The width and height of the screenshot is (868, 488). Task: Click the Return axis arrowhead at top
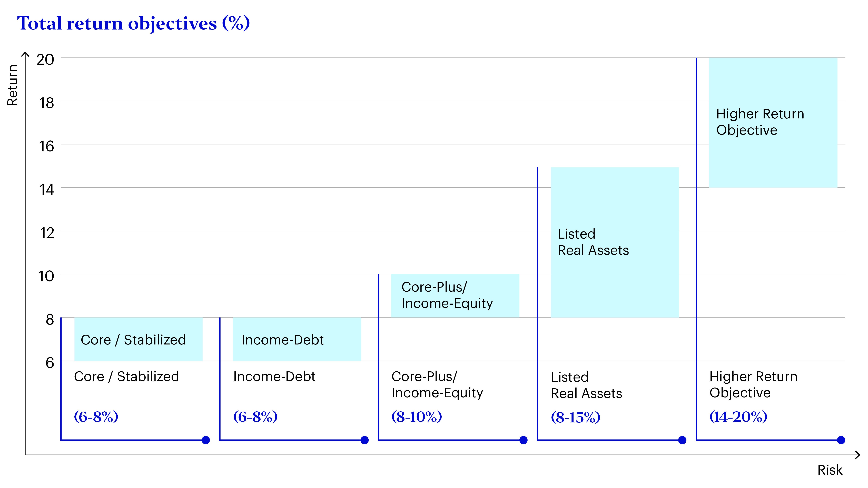[x=25, y=54]
